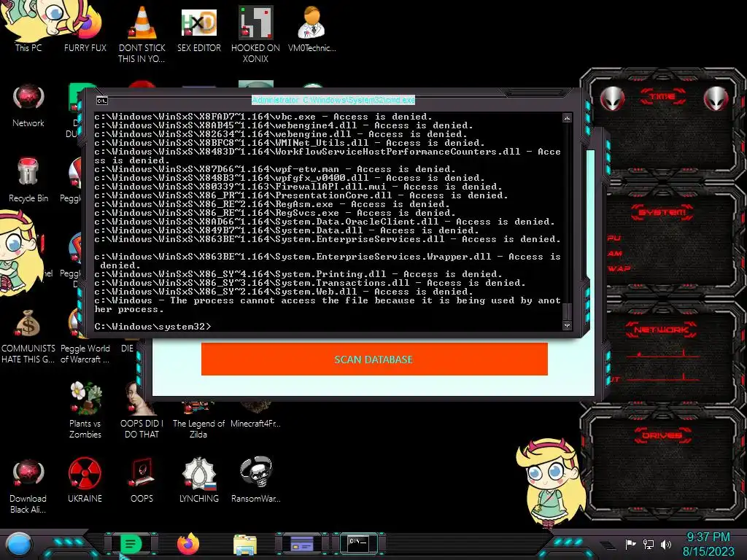Click the cmd scrollbar up arrow

567,117
